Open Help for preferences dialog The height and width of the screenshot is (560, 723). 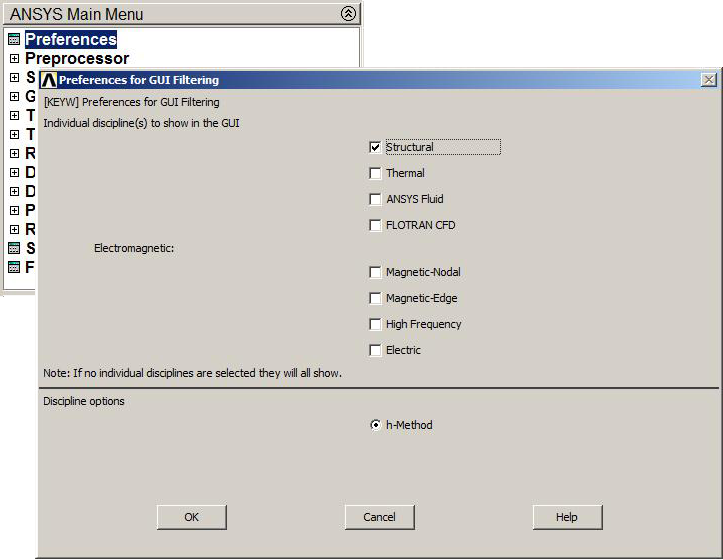point(567,517)
